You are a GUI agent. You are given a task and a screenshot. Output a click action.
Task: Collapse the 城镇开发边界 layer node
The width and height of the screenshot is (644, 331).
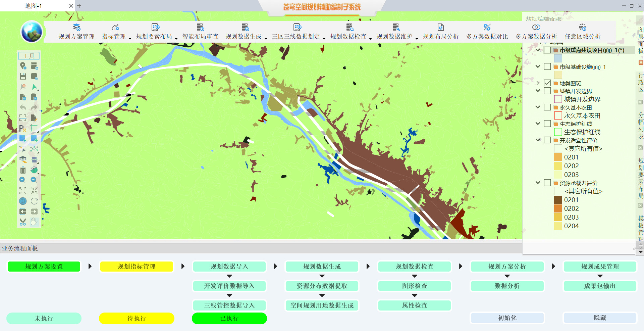pyautogui.click(x=538, y=91)
